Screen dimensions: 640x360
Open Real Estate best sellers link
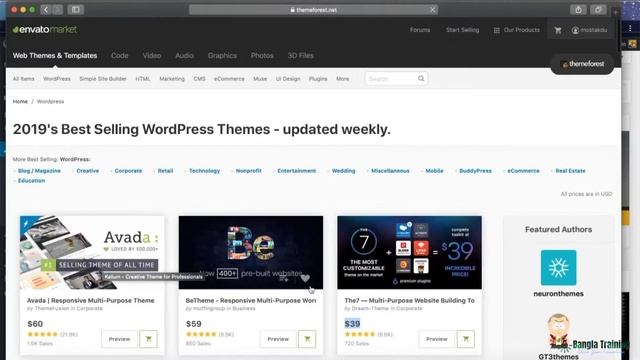click(x=570, y=171)
